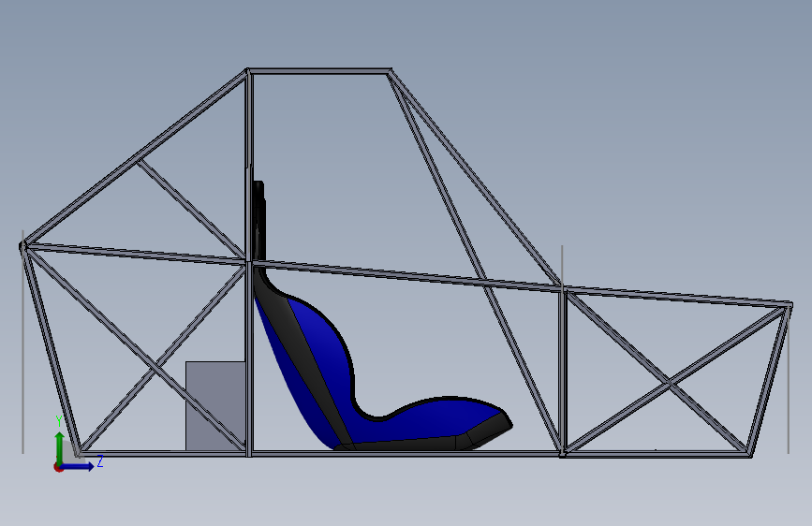Screen dimensions: 812x526
Task: Select the top horizontal roof tube
Action: tap(319, 71)
